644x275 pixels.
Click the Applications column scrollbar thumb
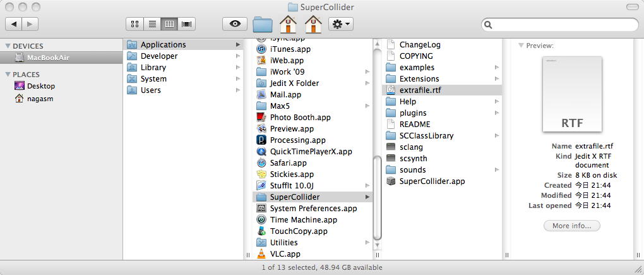pyautogui.click(x=377, y=198)
